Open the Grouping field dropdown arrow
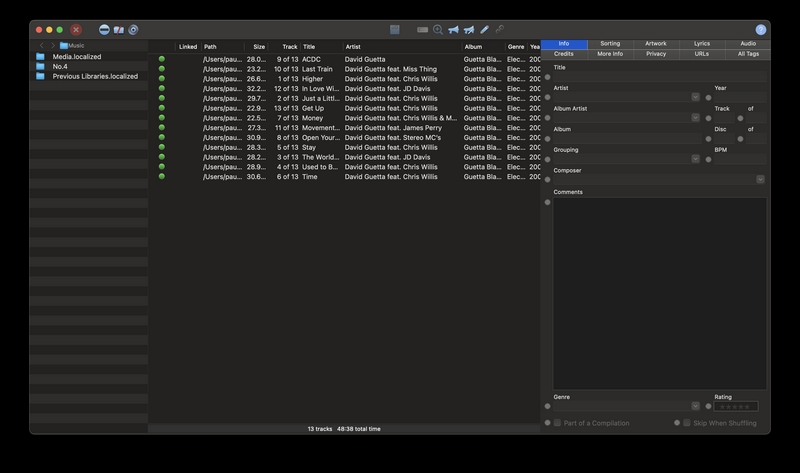This screenshot has height=473, width=800. tap(695, 159)
